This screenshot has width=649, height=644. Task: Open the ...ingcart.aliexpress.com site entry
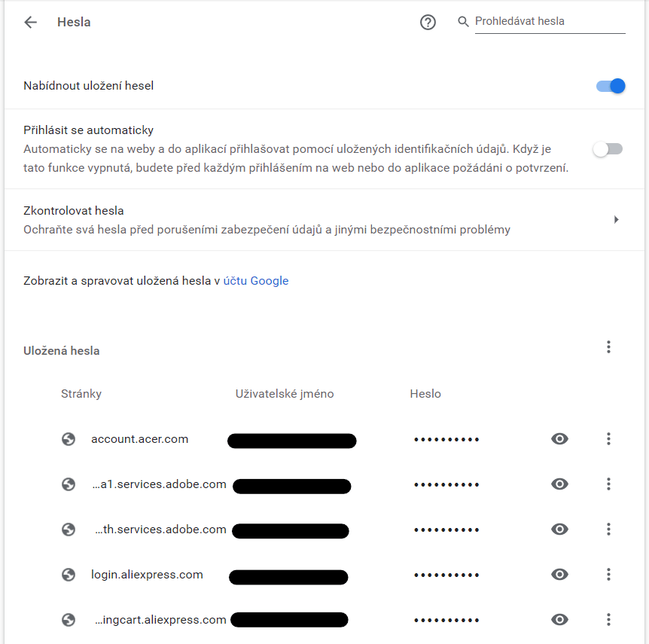tap(160, 620)
